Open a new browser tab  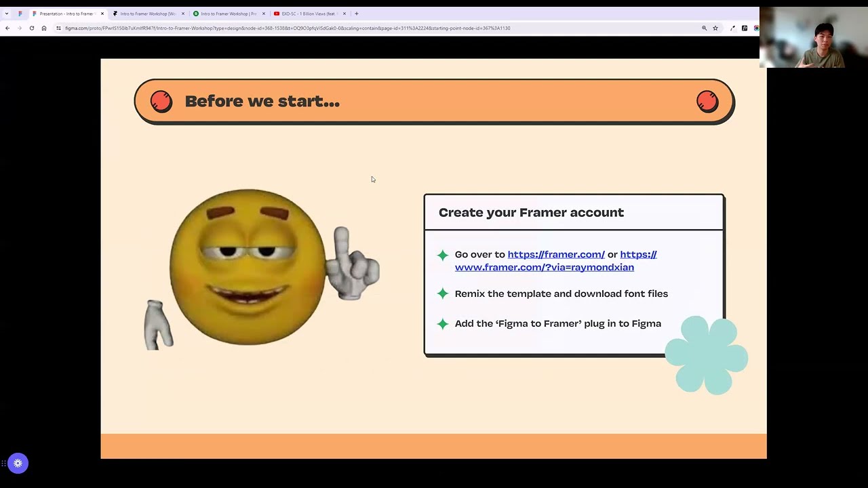point(357,14)
